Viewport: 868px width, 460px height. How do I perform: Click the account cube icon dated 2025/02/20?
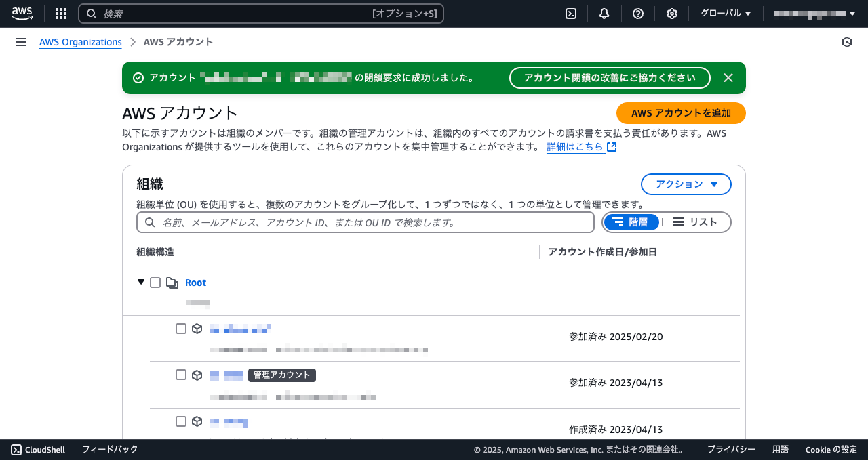point(197,329)
